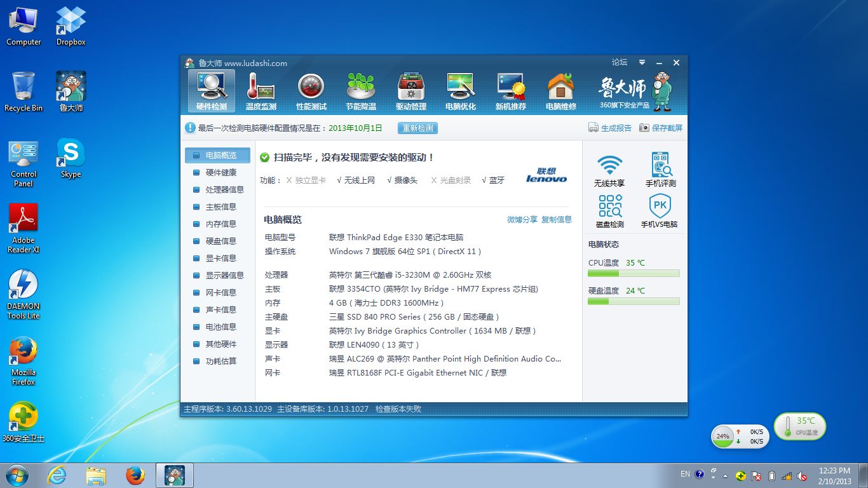
Task: Select 硬件健康 in the sidebar
Action: [220, 173]
